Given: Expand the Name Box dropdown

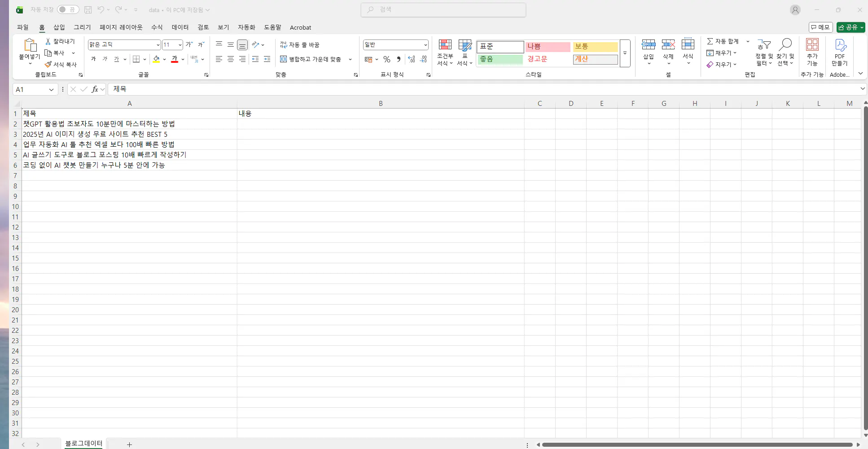Looking at the screenshot, I should (x=51, y=90).
